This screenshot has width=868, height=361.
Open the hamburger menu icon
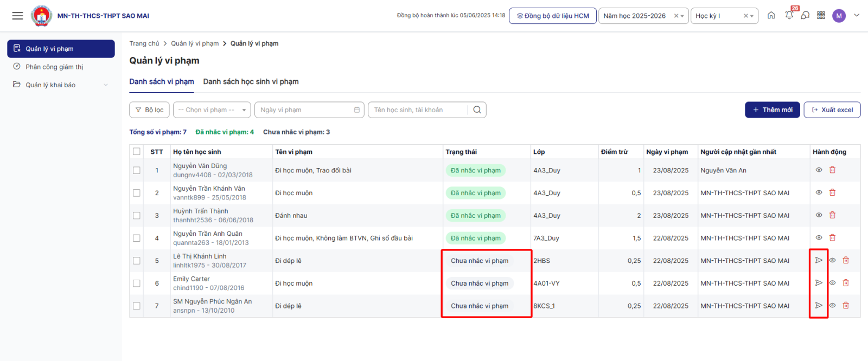coord(17,16)
